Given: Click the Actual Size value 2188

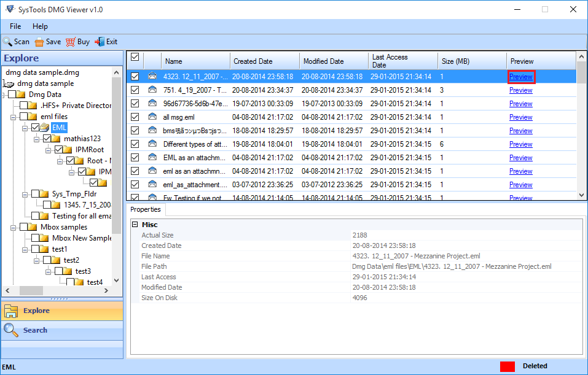Looking at the screenshot, I should click(x=359, y=235).
